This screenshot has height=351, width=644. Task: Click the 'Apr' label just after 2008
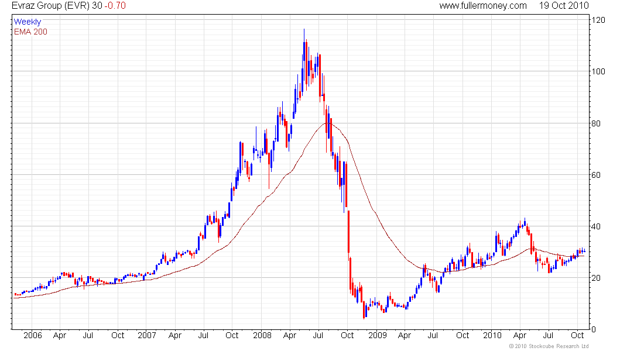coord(290,335)
